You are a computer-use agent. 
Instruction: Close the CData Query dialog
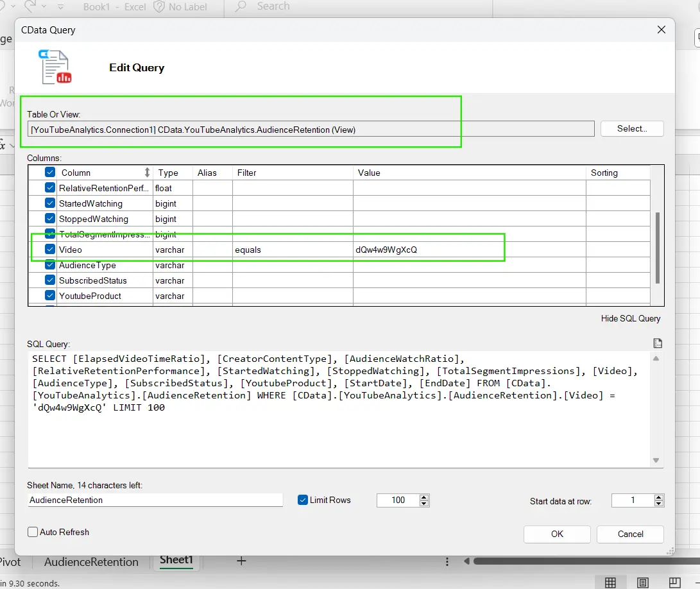click(662, 30)
